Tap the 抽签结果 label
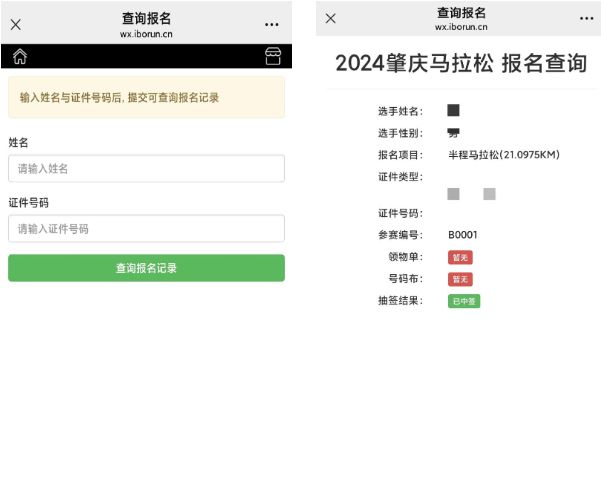601x477 pixels. point(401,301)
